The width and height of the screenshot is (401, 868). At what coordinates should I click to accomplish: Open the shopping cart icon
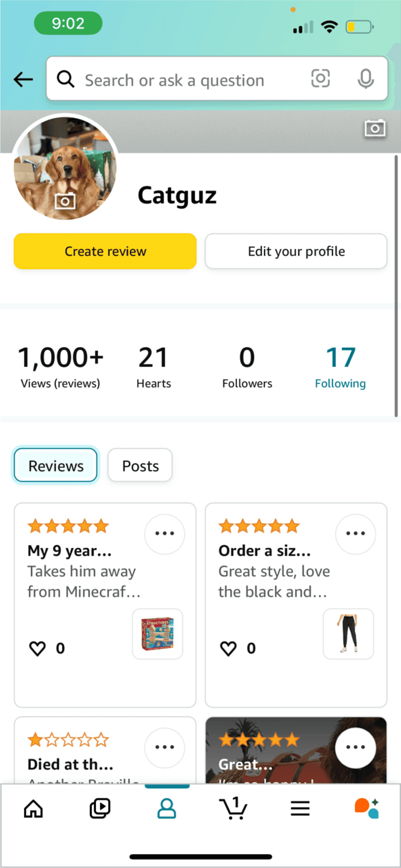tap(233, 809)
